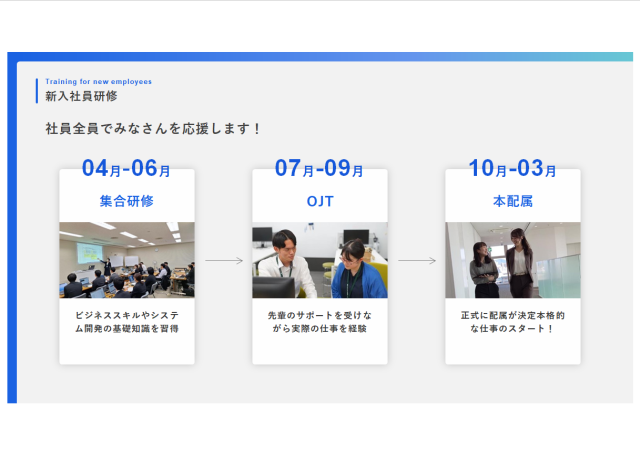Image resolution: width=640 pixels, height=449 pixels.
Task: Click the blue vertical bar on left edge
Action: pos(12,230)
